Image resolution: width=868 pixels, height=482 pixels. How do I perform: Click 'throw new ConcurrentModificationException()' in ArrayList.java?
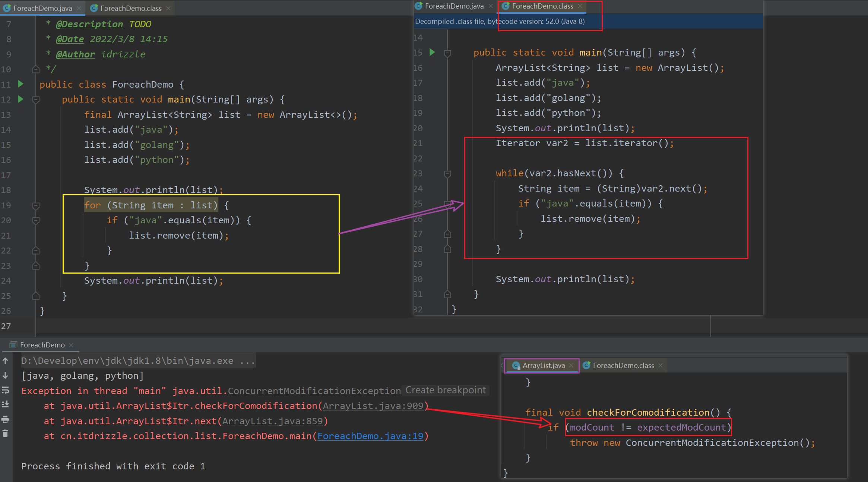[692, 443]
